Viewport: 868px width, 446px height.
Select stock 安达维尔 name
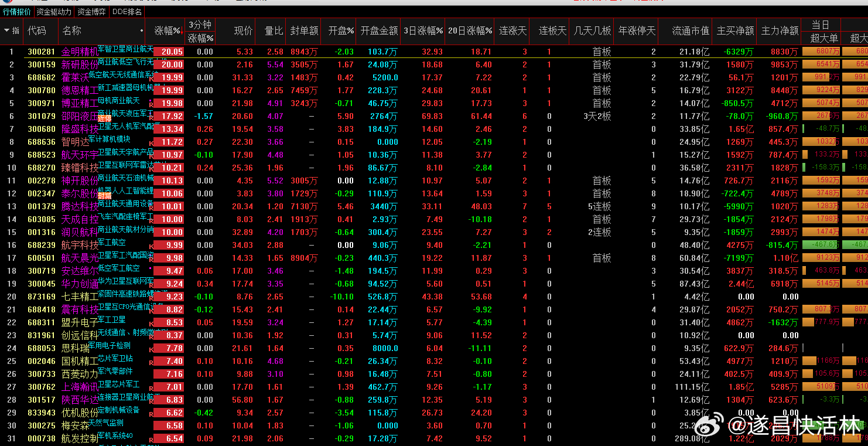[80, 271]
